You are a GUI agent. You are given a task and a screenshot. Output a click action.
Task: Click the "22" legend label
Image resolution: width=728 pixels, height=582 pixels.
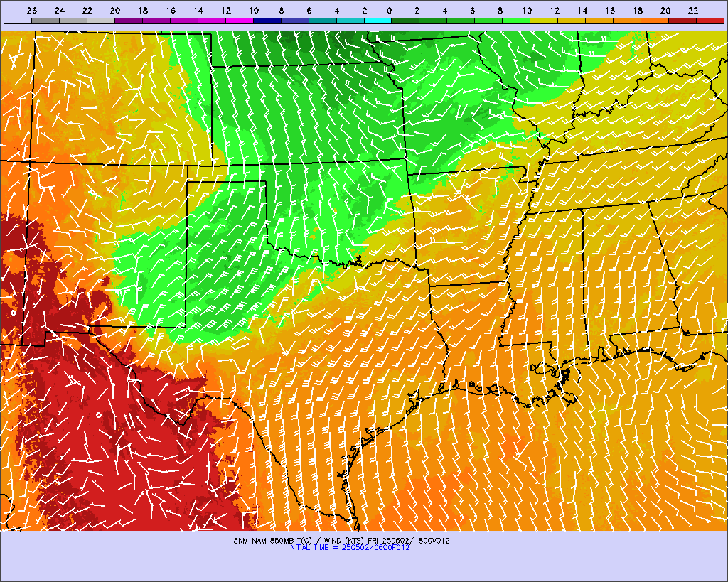click(x=693, y=10)
